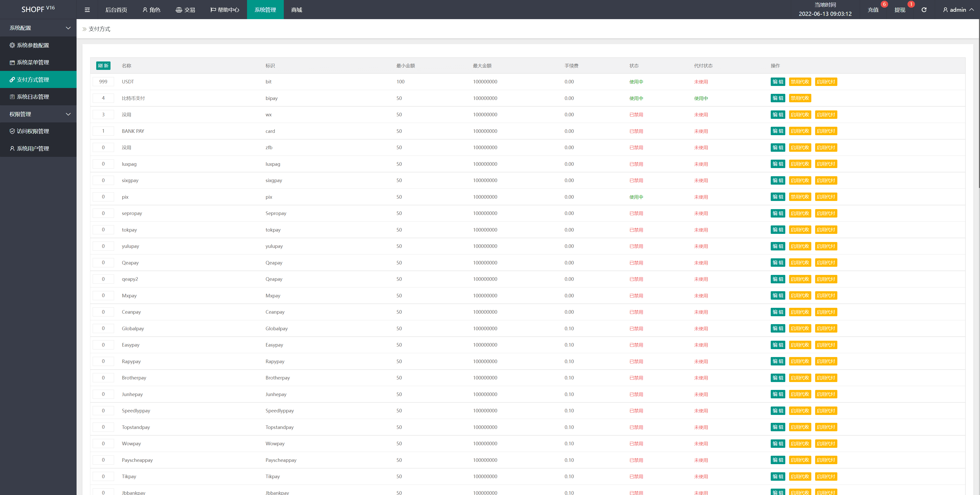
Task: Disable 代收 for the USDT row
Action: (x=800, y=82)
